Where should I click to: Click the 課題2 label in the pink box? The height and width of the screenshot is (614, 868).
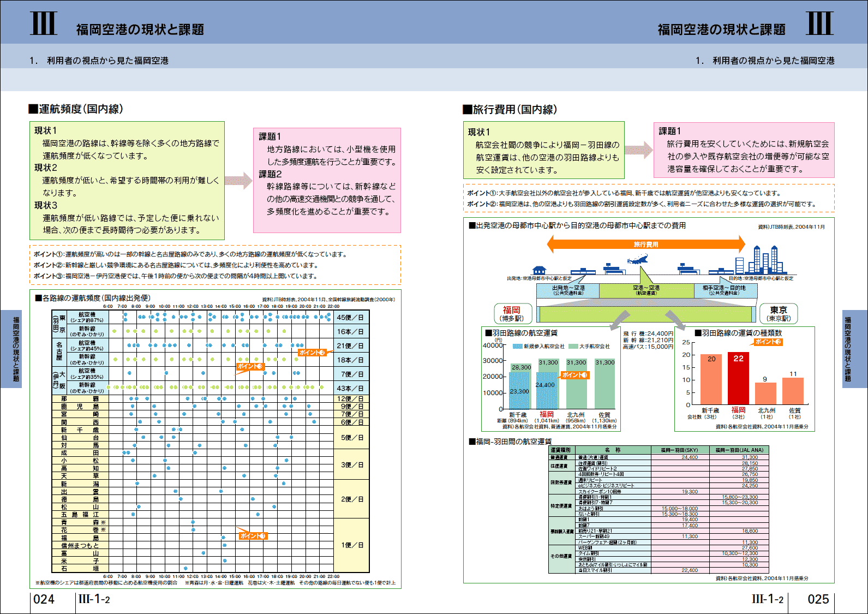tap(270, 174)
